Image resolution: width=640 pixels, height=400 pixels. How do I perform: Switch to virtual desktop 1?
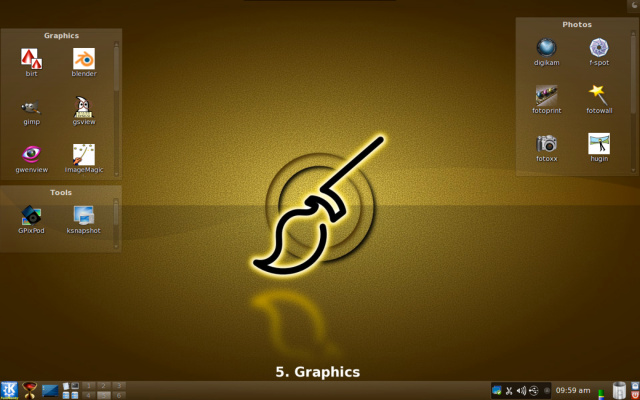click(89, 386)
